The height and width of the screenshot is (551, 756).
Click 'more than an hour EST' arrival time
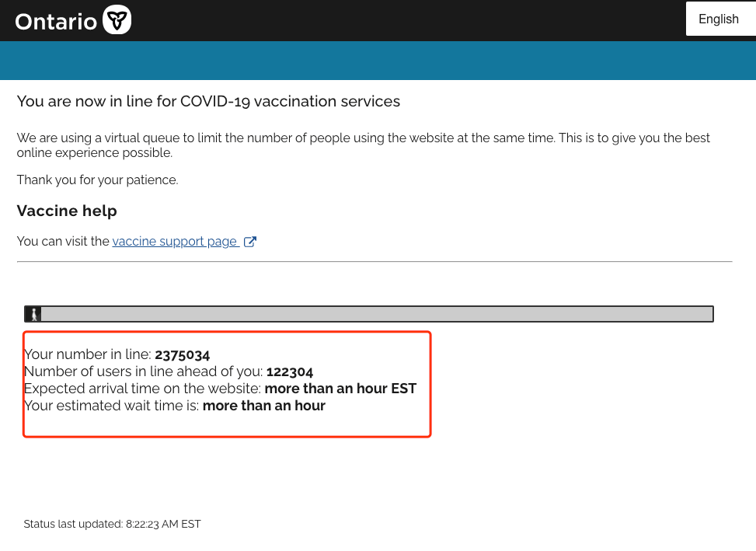(x=340, y=389)
